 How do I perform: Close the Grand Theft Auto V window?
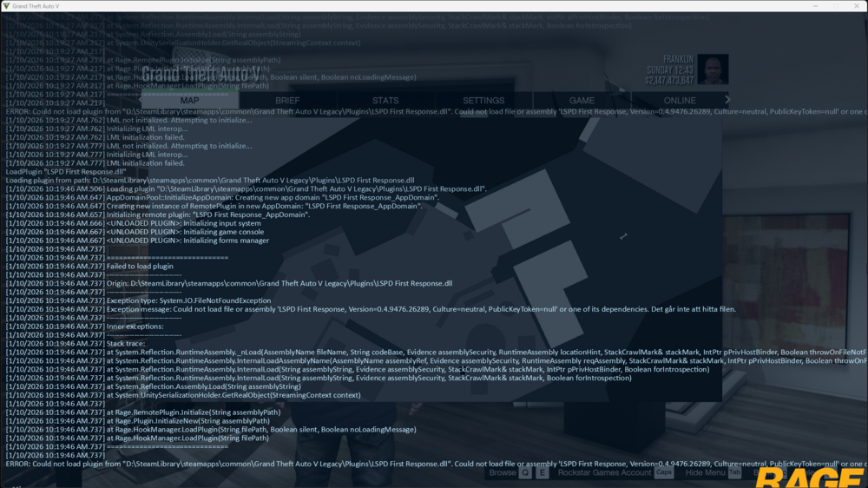click(x=857, y=5)
